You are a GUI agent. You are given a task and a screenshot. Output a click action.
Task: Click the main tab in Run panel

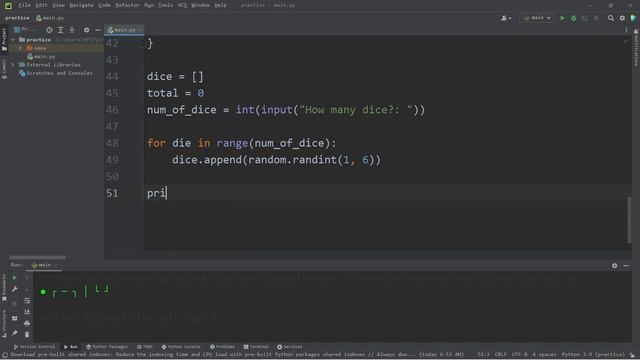(x=44, y=265)
